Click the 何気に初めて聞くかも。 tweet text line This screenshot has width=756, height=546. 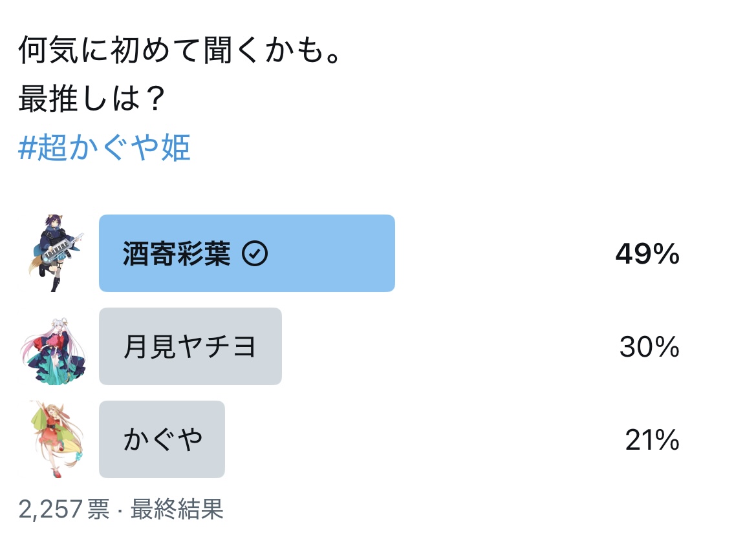[x=180, y=50]
